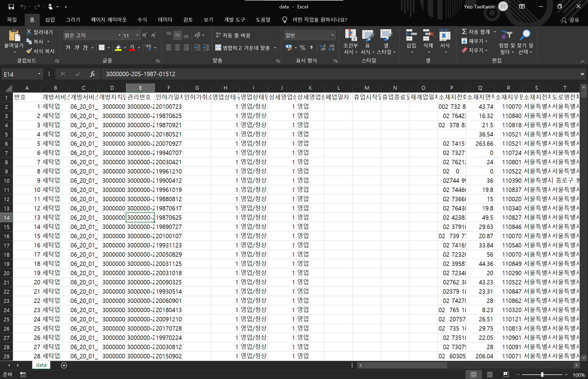Open the font name dropdown

119,35
